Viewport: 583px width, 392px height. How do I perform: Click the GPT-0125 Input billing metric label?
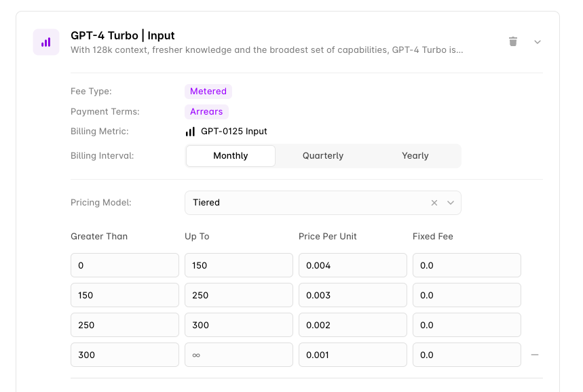pyautogui.click(x=233, y=132)
